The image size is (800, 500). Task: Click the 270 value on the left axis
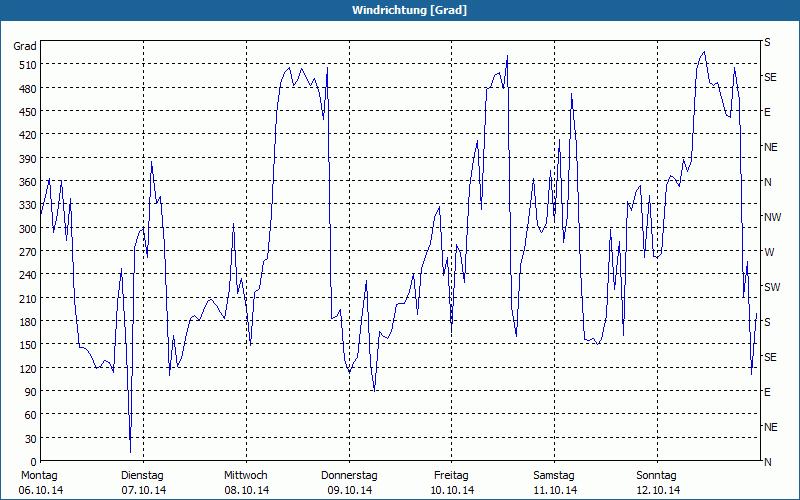[28, 252]
